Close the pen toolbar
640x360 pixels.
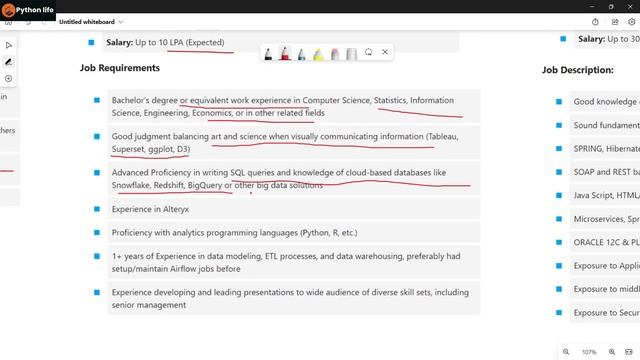pyautogui.click(x=385, y=52)
